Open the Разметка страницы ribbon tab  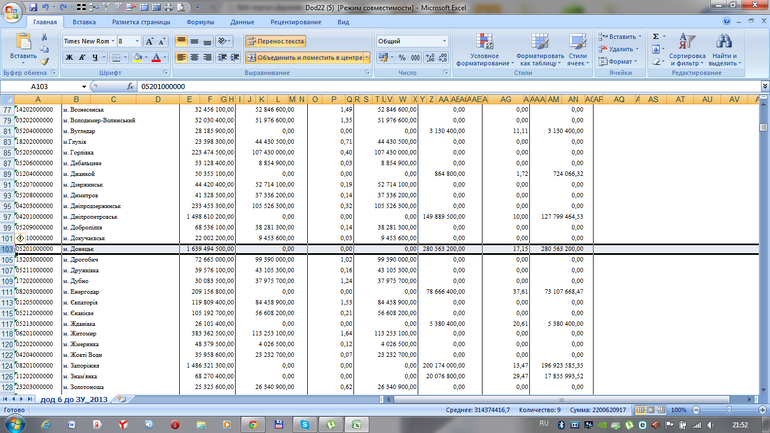click(x=139, y=21)
